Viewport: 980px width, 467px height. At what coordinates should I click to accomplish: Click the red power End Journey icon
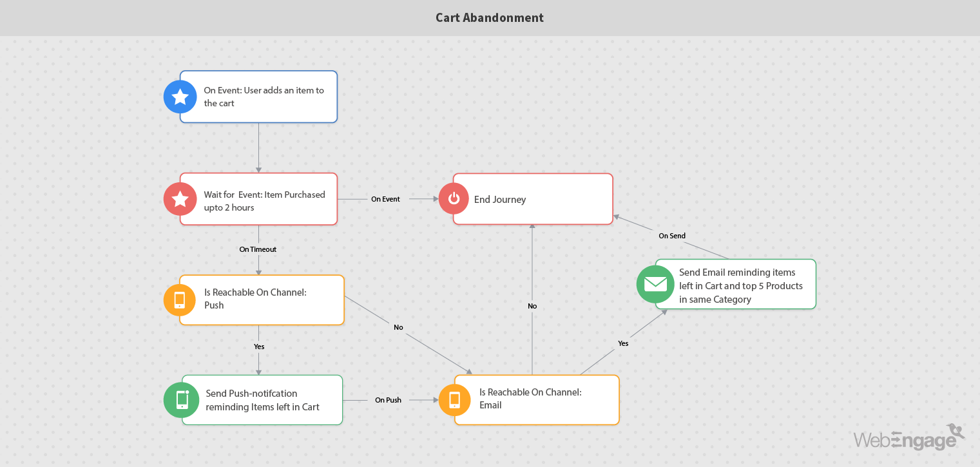pos(454,199)
